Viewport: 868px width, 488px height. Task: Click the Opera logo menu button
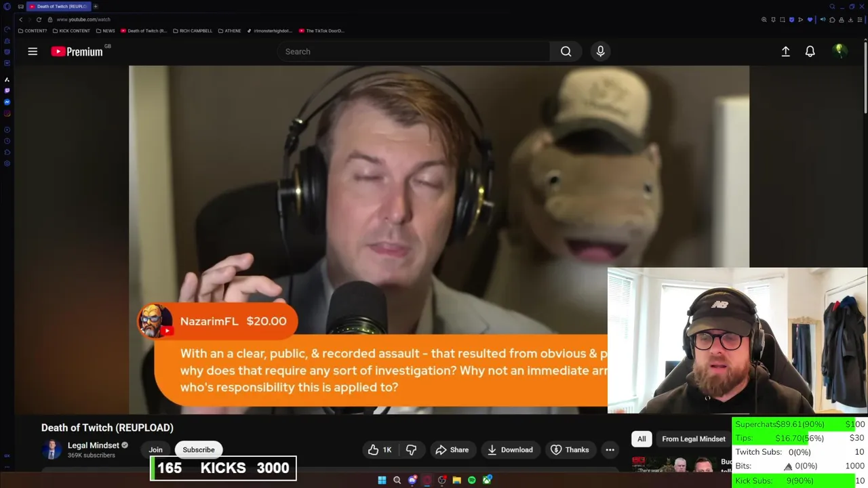click(x=7, y=6)
